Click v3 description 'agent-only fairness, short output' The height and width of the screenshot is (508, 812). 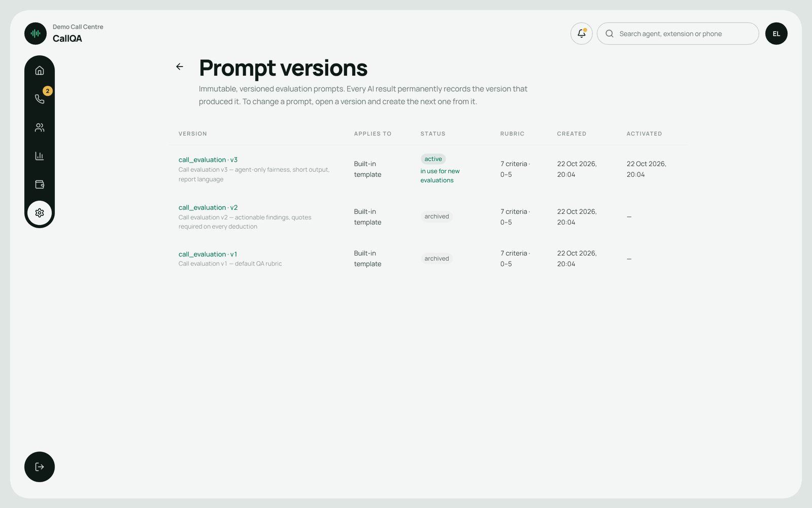(282, 170)
